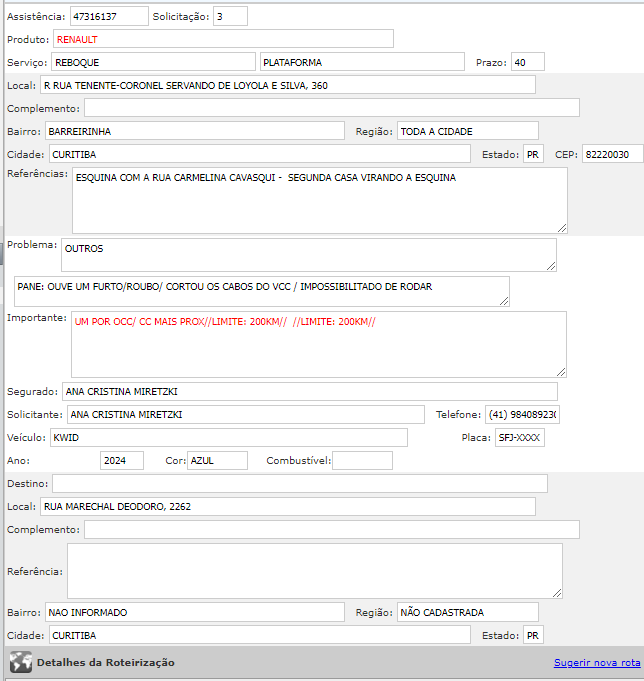Screen dimensions: 644x681
Task: Click resize grip of the PANE textarea
Action: click(x=504, y=301)
